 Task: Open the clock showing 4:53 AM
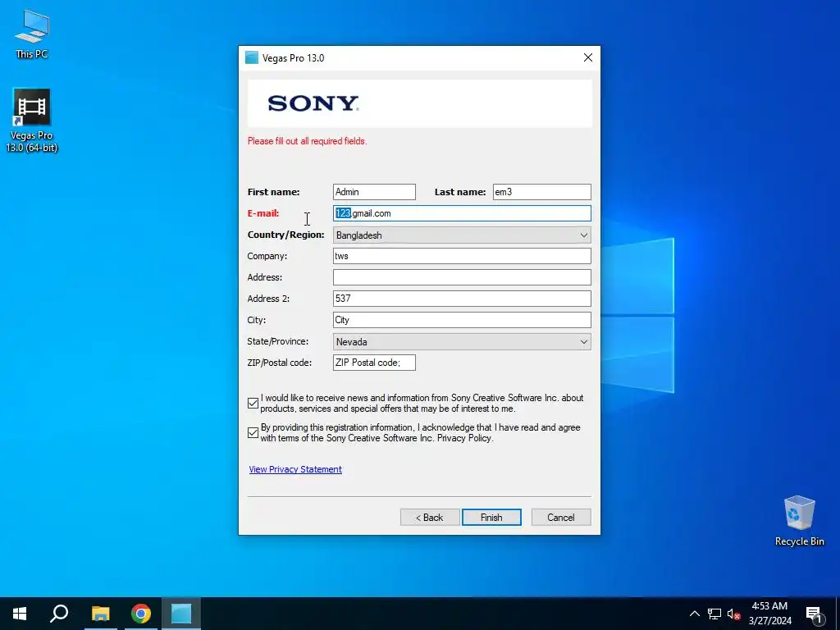tap(769, 614)
